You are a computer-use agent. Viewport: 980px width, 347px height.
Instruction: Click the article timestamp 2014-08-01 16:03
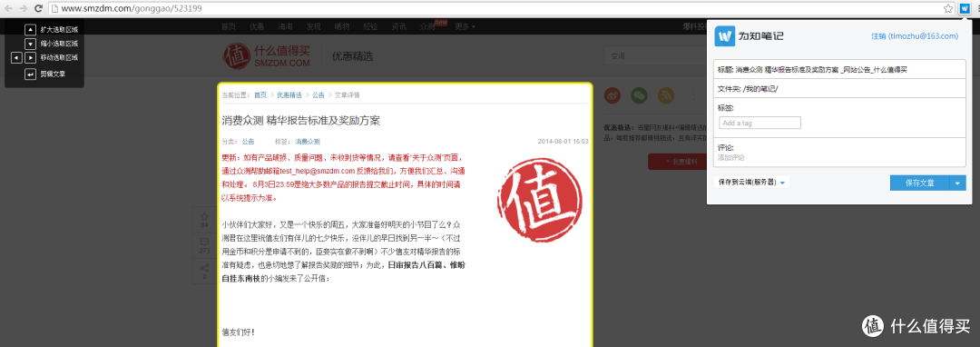[563, 142]
